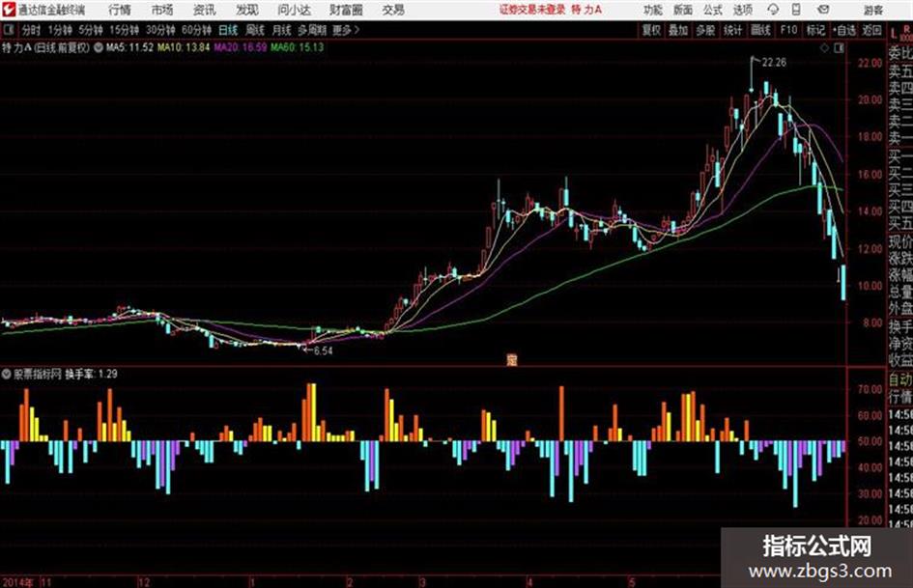Open the 选项 menu
The height and width of the screenshot is (588, 913).
743,10
